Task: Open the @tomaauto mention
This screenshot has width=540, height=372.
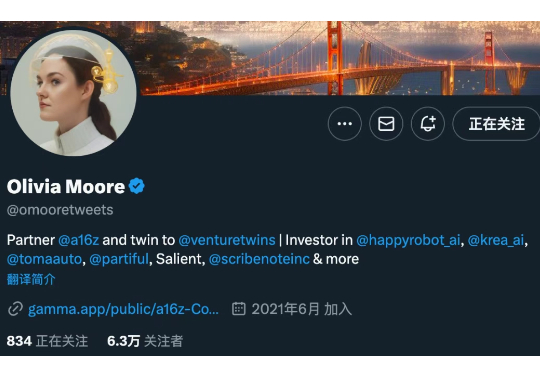Action: tap(44, 259)
